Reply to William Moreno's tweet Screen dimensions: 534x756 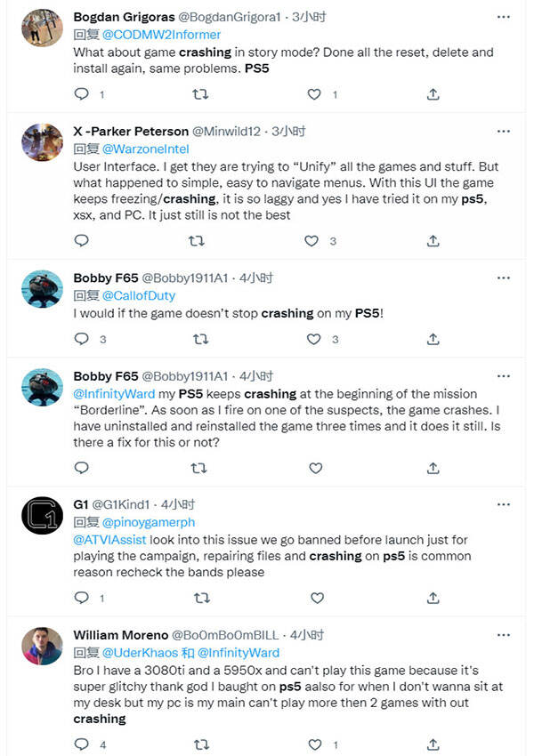tap(82, 744)
